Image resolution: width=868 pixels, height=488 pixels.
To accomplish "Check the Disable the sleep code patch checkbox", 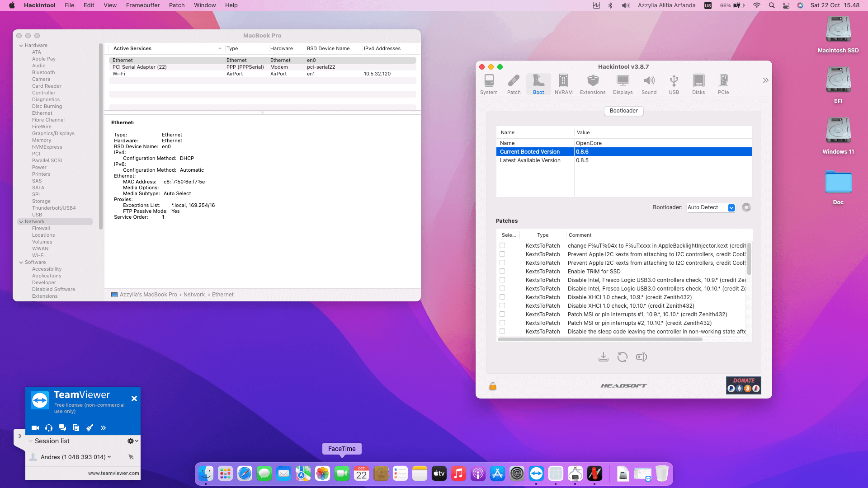I will click(502, 332).
